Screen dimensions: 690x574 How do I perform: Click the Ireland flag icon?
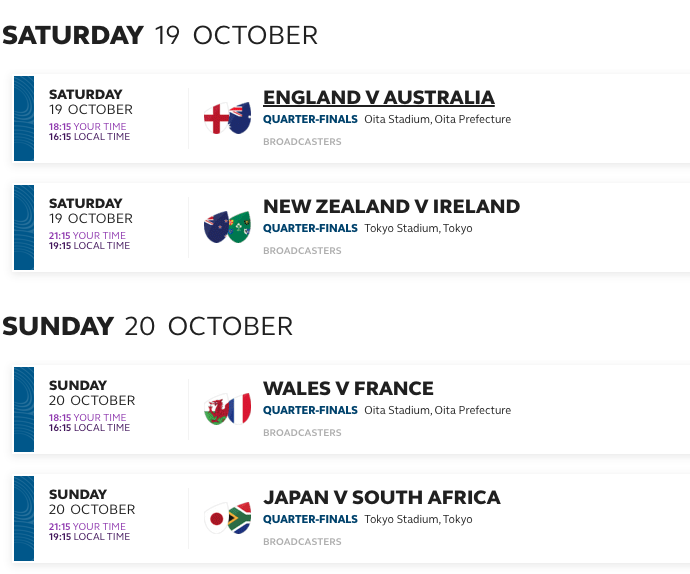pos(240,227)
